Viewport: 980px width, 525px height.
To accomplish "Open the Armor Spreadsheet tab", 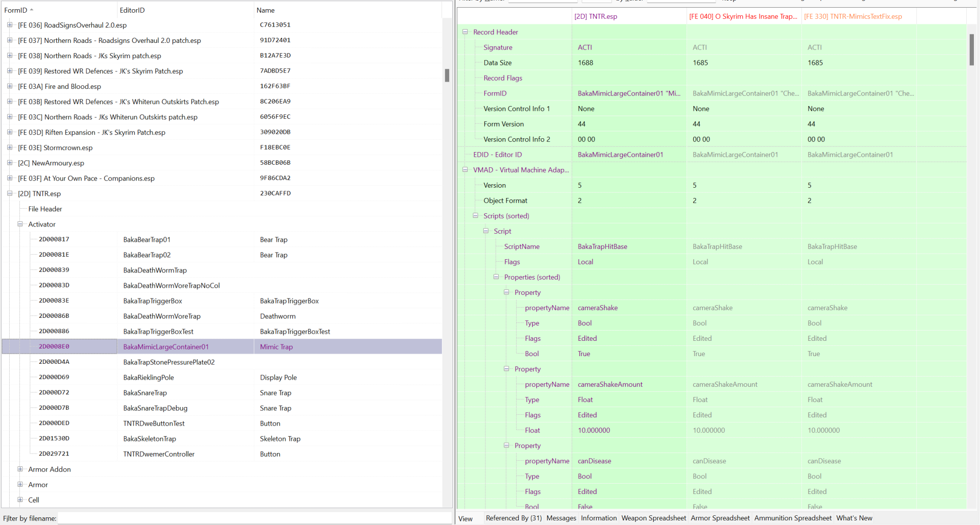I will point(720,518).
